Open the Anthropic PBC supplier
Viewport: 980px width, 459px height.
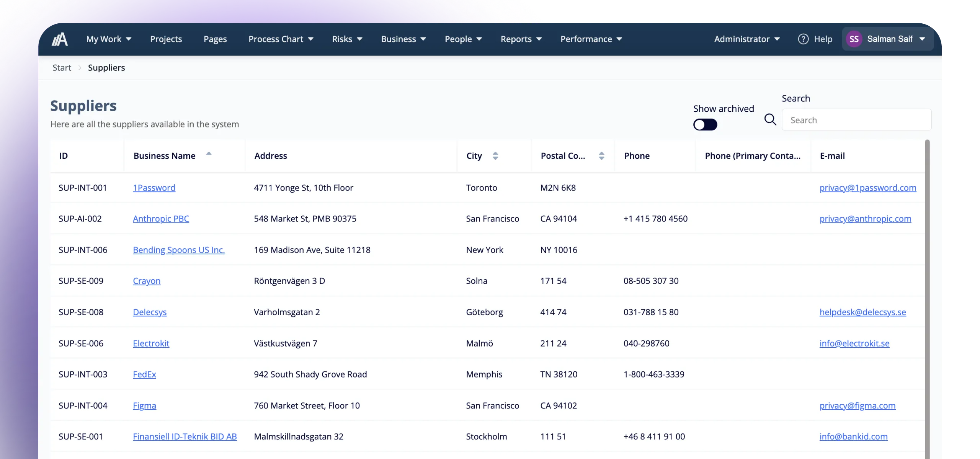[161, 219]
